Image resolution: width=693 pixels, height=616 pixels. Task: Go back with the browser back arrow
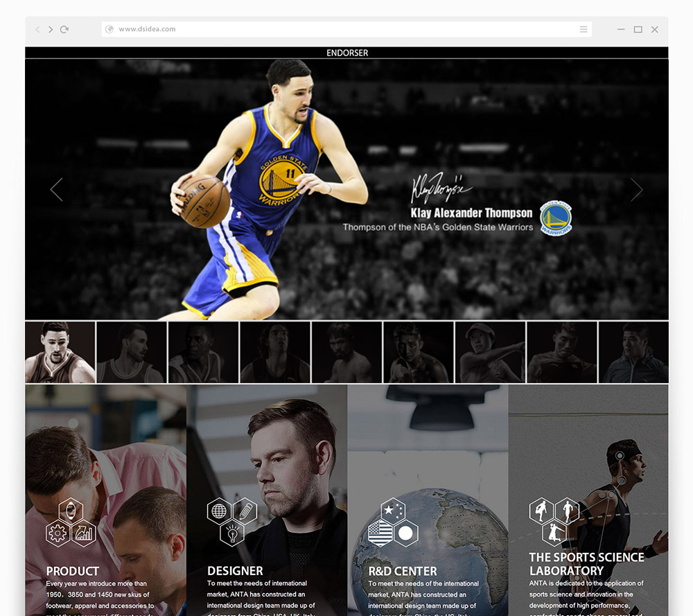click(37, 29)
